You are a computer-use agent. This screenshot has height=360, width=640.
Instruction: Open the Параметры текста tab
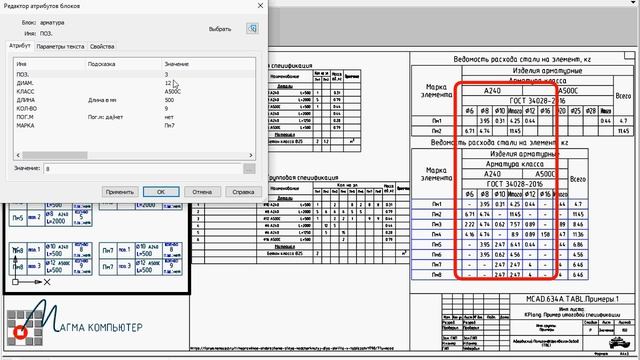(60, 47)
